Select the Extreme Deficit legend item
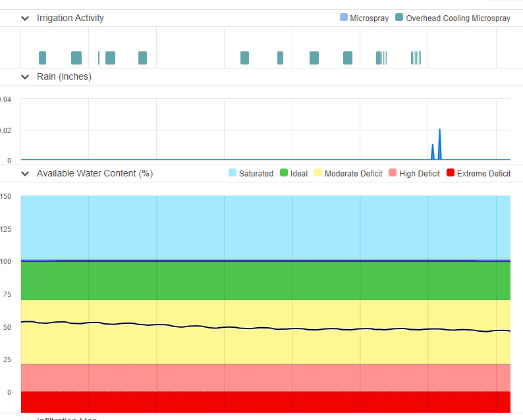Screen dimensions: 523x420 pos(478,174)
